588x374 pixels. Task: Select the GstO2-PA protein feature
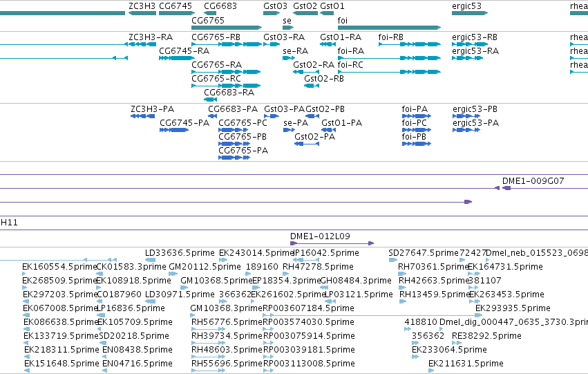click(x=307, y=144)
